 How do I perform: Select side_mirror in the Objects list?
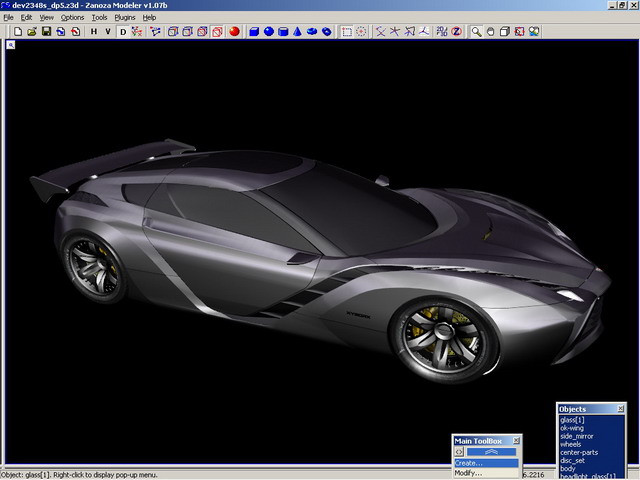(579, 436)
